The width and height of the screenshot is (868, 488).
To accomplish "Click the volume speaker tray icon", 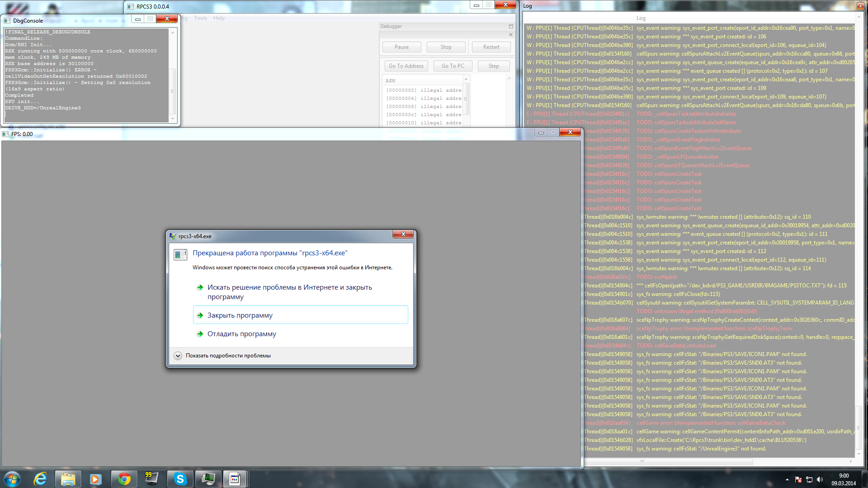I will [820, 479].
